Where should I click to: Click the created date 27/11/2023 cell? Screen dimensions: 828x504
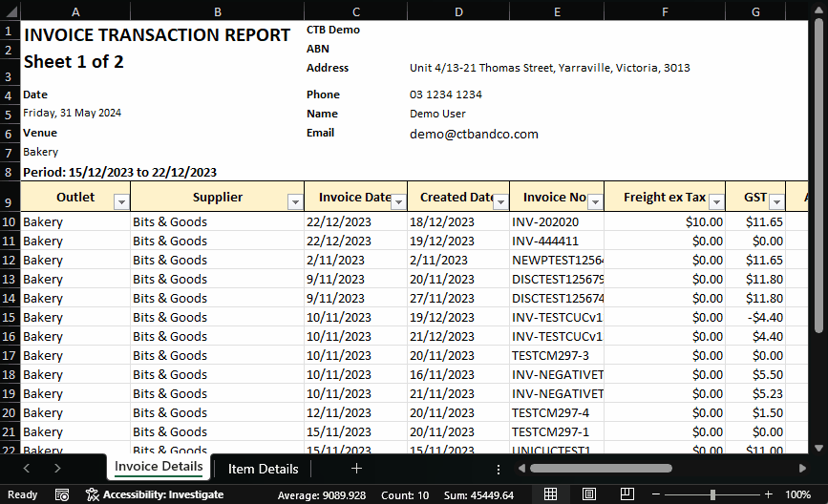[458, 298]
